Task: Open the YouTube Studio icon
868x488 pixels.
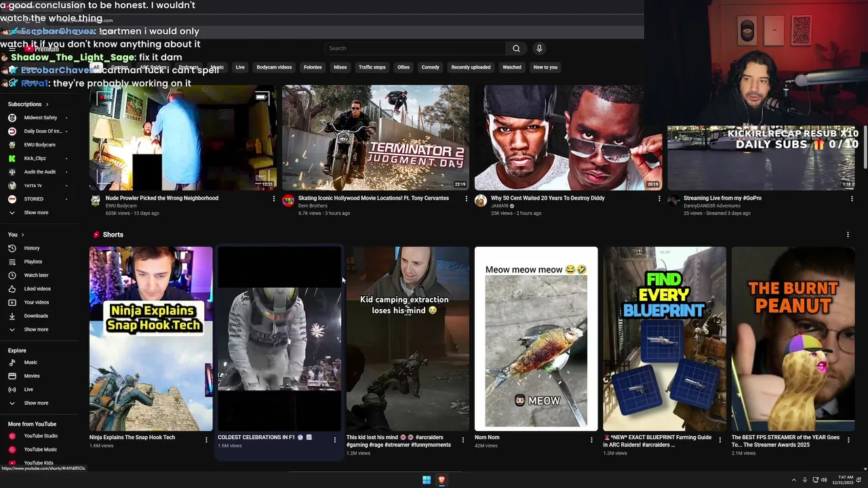Action: pos(12,436)
